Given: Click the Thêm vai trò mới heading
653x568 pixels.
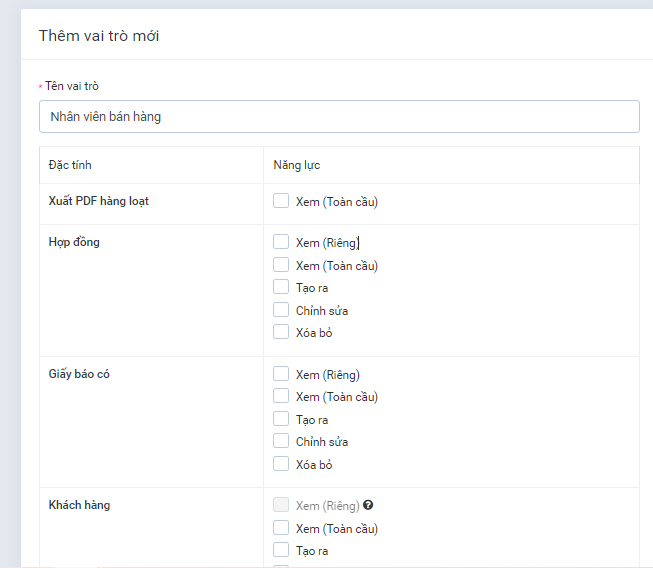Looking at the screenshot, I should 99,36.
